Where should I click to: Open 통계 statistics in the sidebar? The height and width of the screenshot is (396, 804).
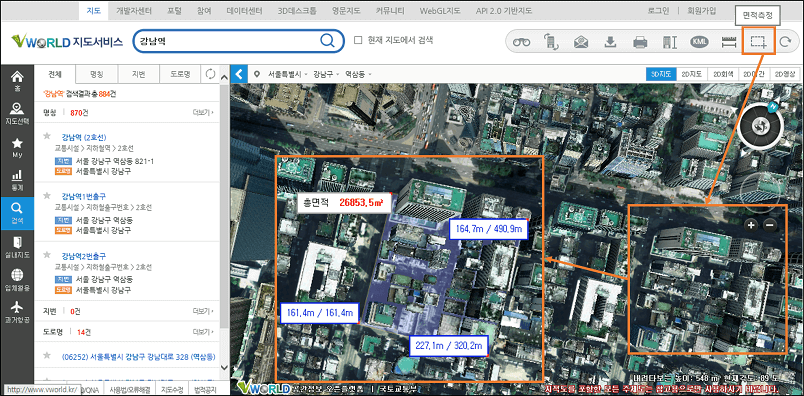click(x=17, y=181)
